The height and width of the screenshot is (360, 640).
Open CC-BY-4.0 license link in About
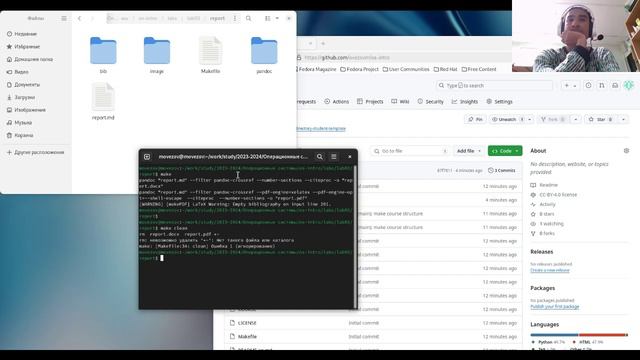(x=558, y=195)
